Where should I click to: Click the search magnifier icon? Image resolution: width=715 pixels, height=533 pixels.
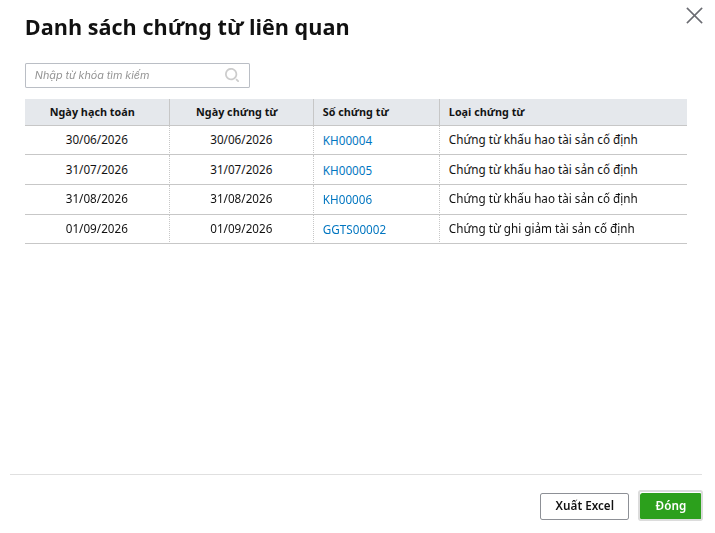click(x=232, y=75)
